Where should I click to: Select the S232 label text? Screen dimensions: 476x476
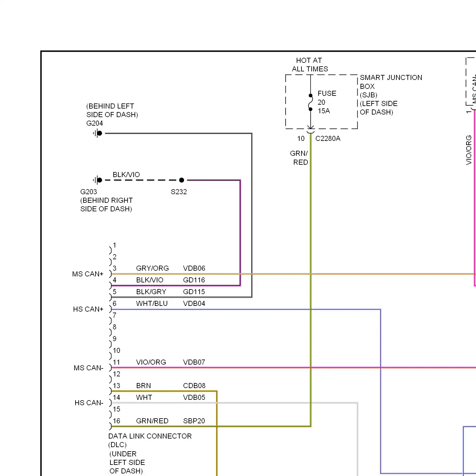(179, 192)
